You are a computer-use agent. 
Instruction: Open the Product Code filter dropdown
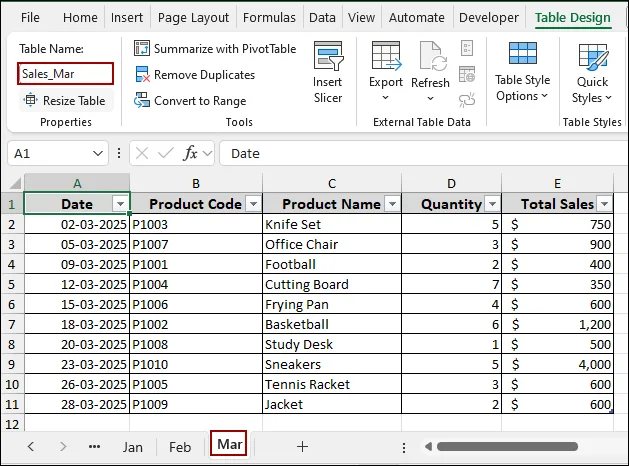tap(253, 204)
